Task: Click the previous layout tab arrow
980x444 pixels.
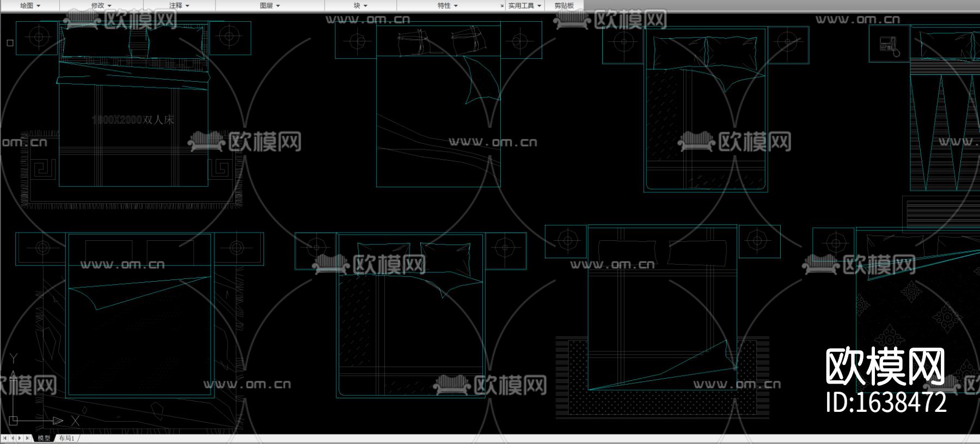Action: click(x=13, y=438)
